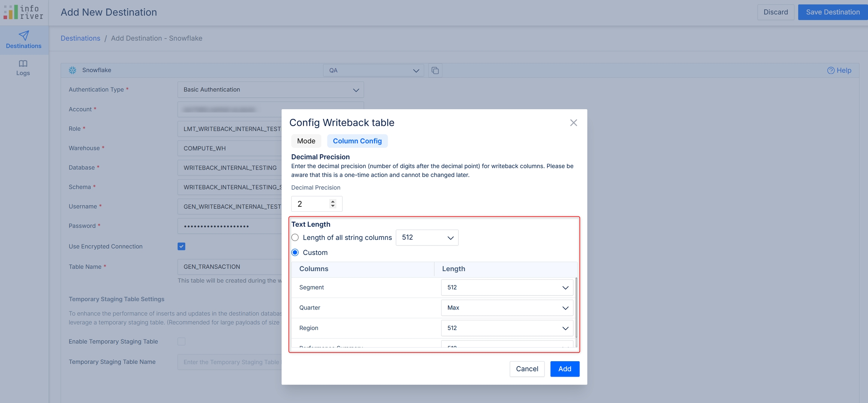
Task: Expand the Quarter length dropdown
Action: point(507,308)
